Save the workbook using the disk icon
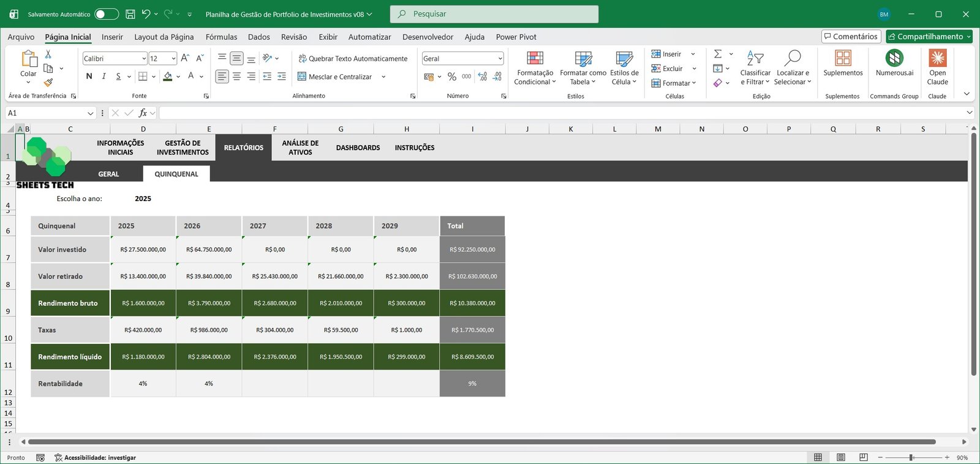 pos(130,14)
